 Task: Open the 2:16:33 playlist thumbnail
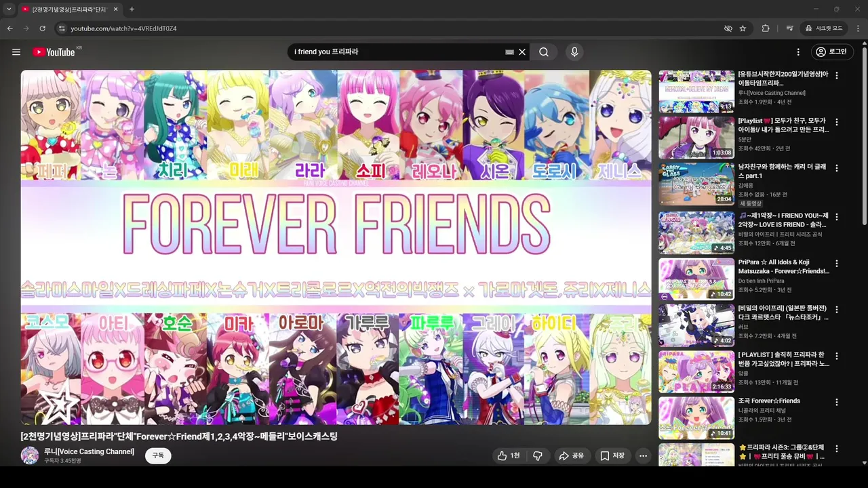point(696,371)
